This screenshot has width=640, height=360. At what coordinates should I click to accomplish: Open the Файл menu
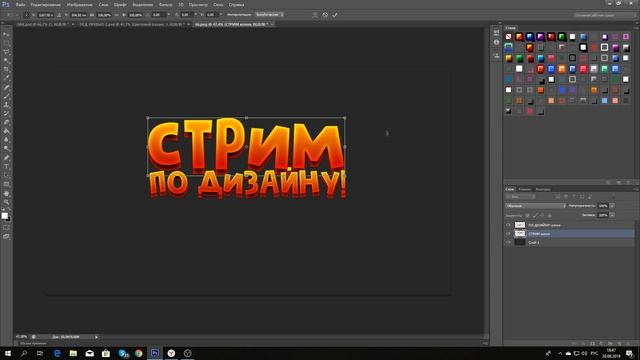point(20,5)
